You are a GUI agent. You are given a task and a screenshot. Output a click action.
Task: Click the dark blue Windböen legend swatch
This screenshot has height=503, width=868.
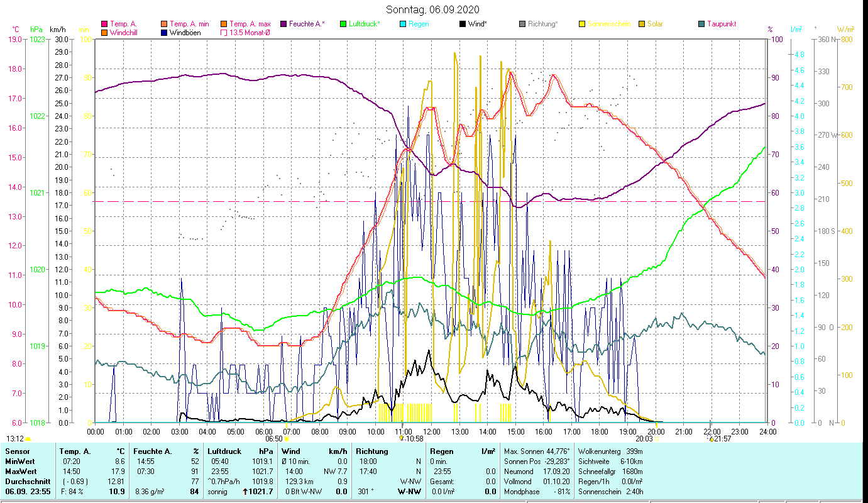(x=164, y=33)
